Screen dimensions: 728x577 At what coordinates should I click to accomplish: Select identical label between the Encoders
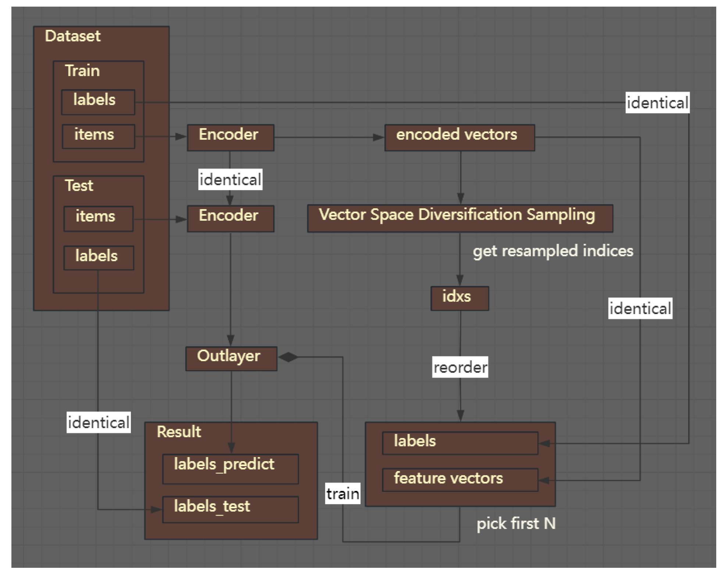point(230,179)
